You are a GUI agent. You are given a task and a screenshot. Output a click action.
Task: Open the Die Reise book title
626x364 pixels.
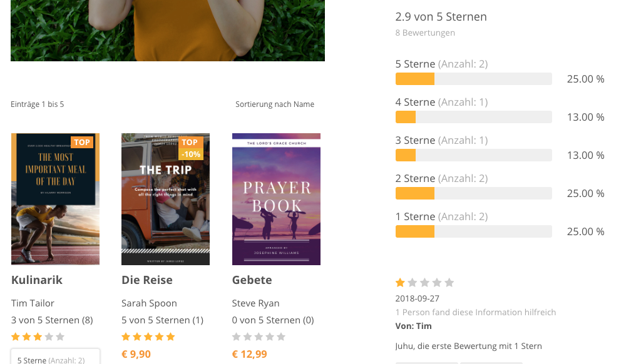147,280
